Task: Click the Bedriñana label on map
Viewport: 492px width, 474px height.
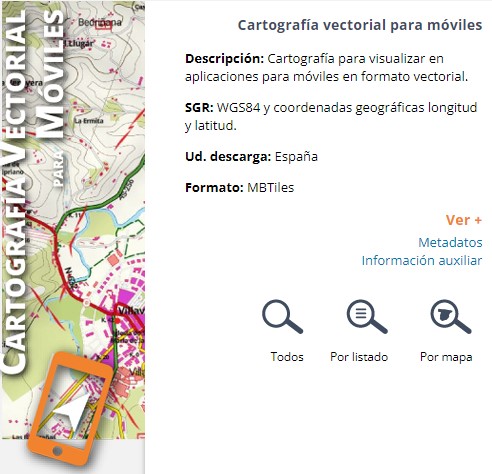Action: 100,22
